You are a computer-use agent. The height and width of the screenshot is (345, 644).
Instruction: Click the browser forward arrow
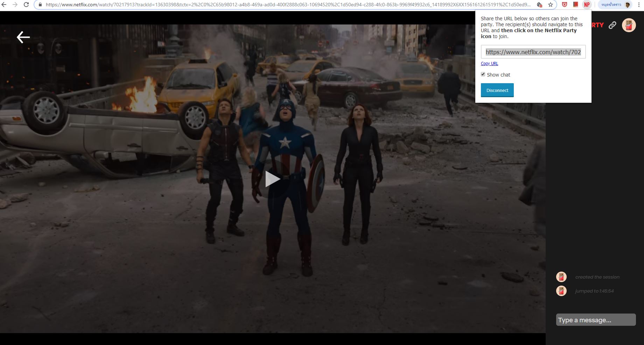tap(15, 5)
